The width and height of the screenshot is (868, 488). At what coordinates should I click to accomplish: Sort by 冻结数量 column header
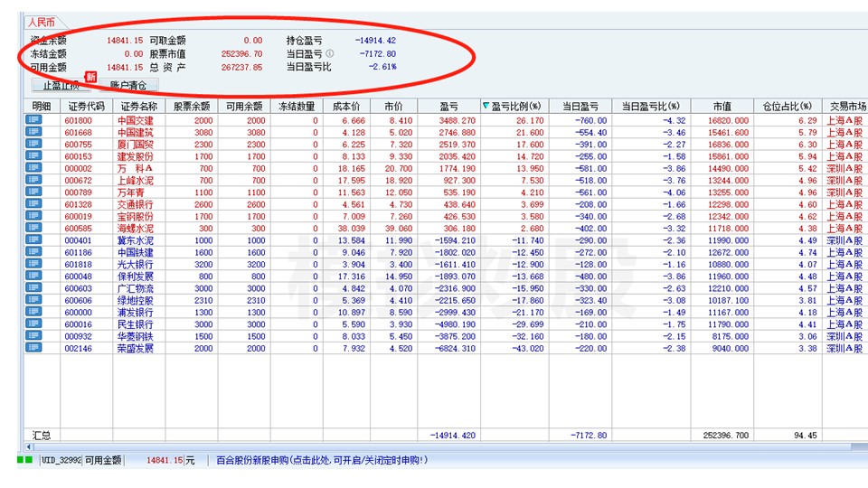[x=297, y=107]
